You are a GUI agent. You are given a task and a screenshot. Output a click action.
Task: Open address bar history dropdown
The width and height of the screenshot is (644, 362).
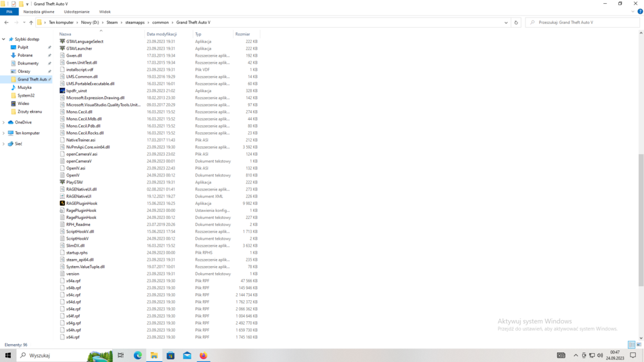tap(506, 23)
